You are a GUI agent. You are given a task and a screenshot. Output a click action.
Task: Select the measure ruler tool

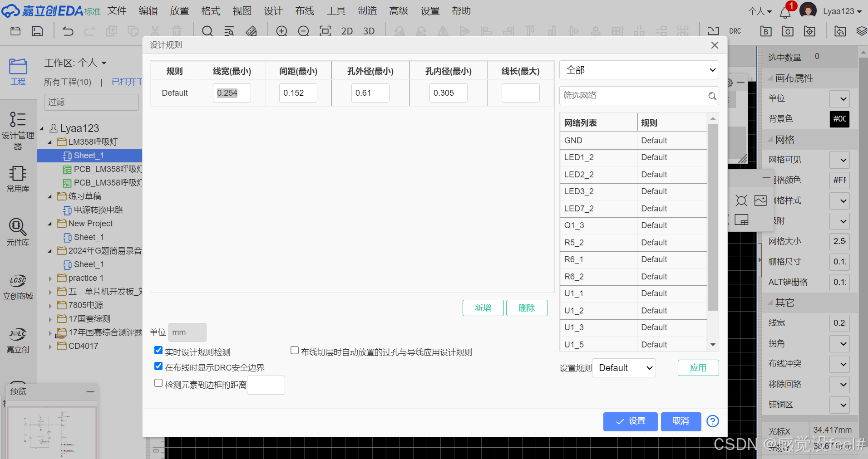[x=251, y=31]
